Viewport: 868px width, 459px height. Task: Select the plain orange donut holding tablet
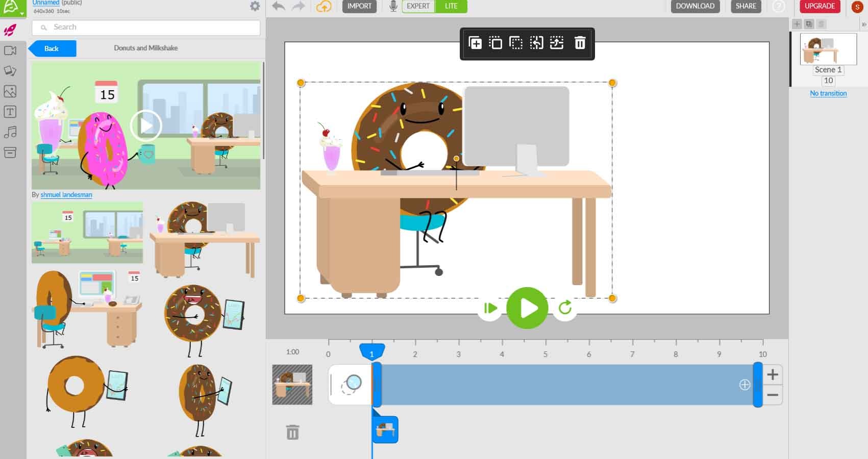coord(87,391)
